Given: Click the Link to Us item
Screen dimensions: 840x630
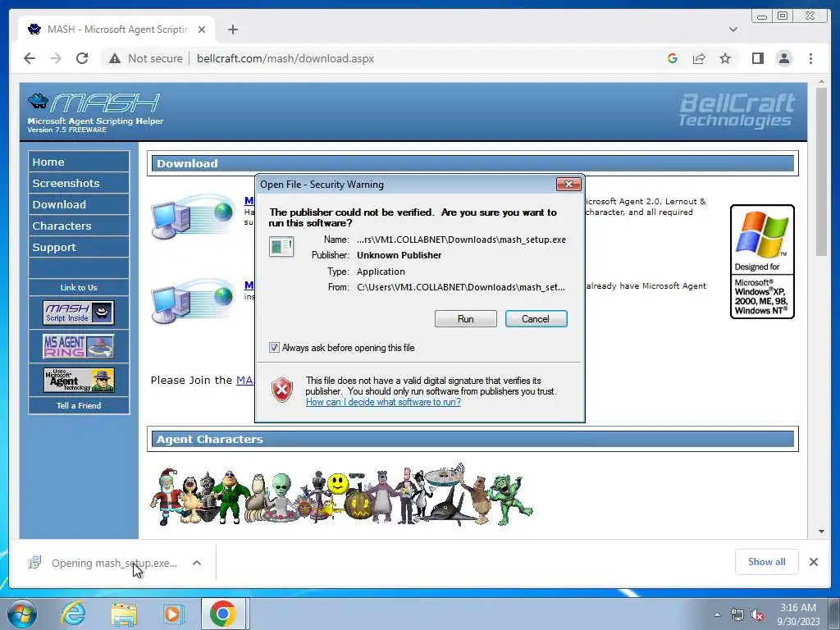Looking at the screenshot, I should point(79,288).
